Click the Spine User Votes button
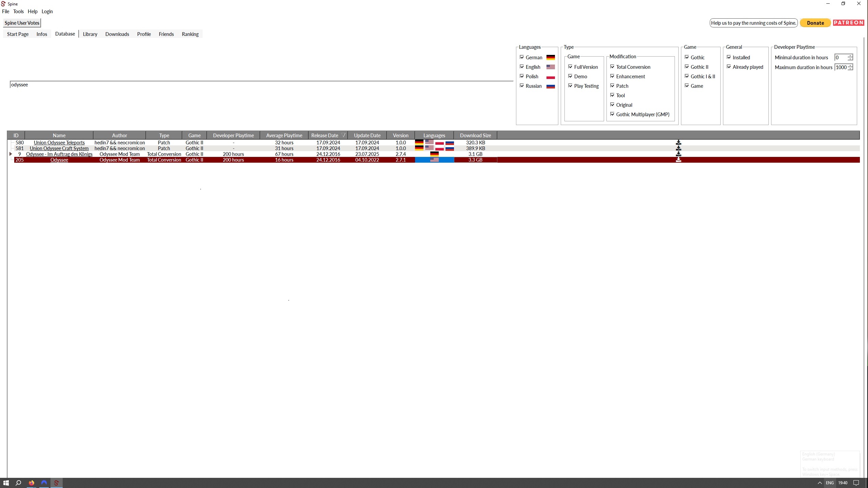 tap(22, 23)
